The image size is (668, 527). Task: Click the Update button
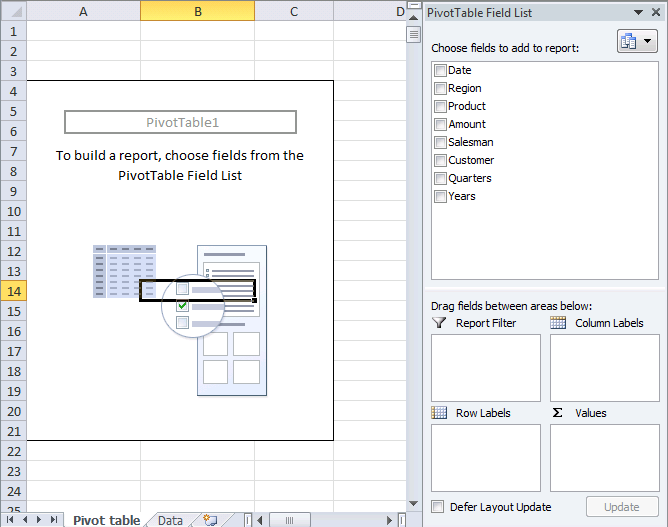point(622,507)
